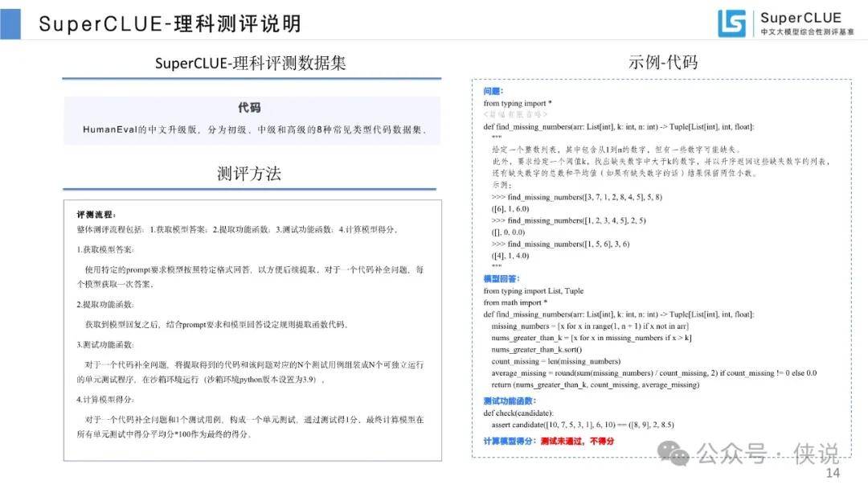Click the step heading '3.测试功能函数:'
The width and height of the screenshot is (868, 489).
(105, 344)
